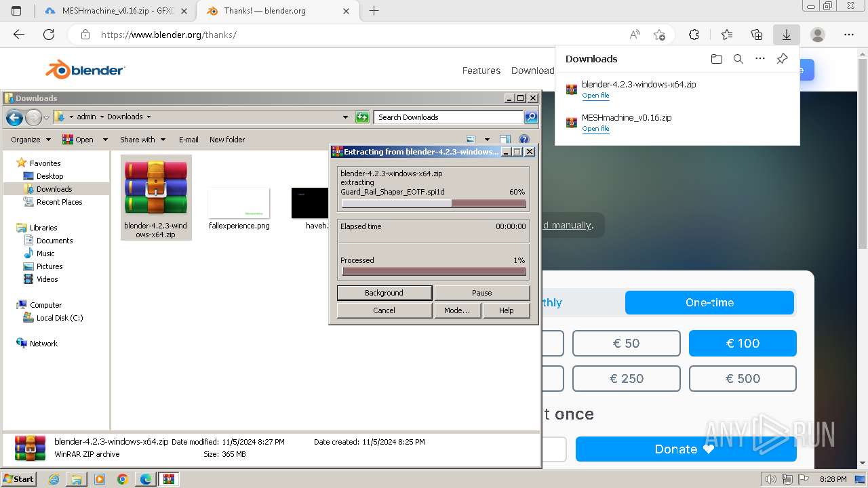Cancel the extraction
Image resolution: width=868 pixels, height=488 pixels.
tap(384, 310)
